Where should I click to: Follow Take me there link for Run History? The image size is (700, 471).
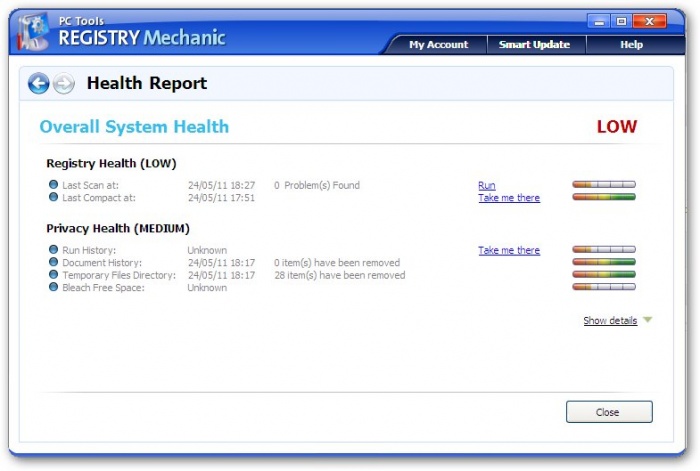click(509, 250)
